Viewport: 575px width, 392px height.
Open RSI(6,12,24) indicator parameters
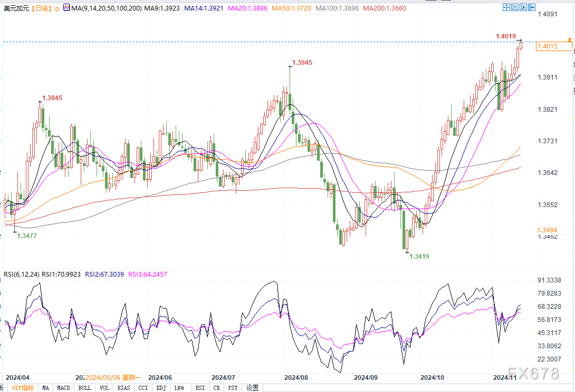21,274
